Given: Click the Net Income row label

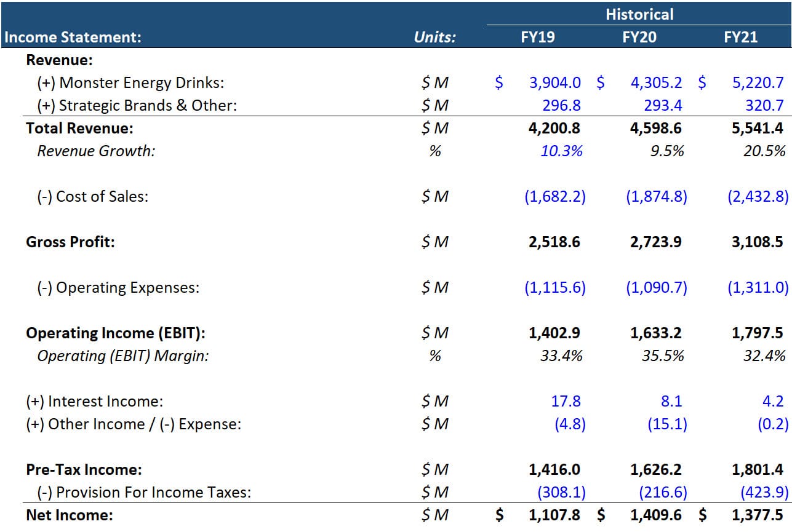Looking at the screenshot, I should [62, 514].
